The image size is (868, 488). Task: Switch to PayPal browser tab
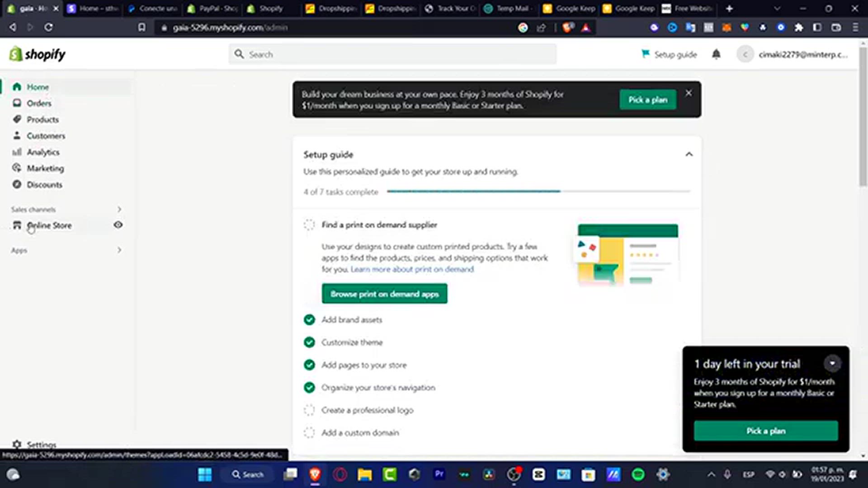click(x=213, y=9)
